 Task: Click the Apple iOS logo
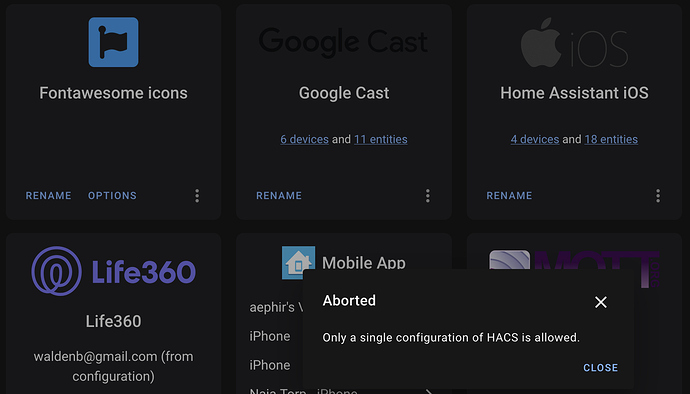click(x=574, y=43)
